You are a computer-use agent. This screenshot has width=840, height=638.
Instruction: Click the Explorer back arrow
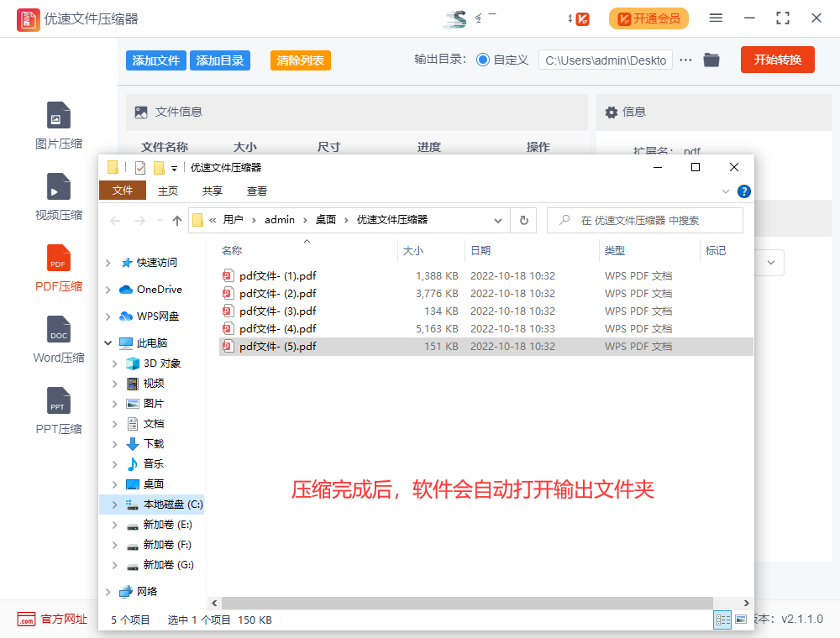coord(115,220)
